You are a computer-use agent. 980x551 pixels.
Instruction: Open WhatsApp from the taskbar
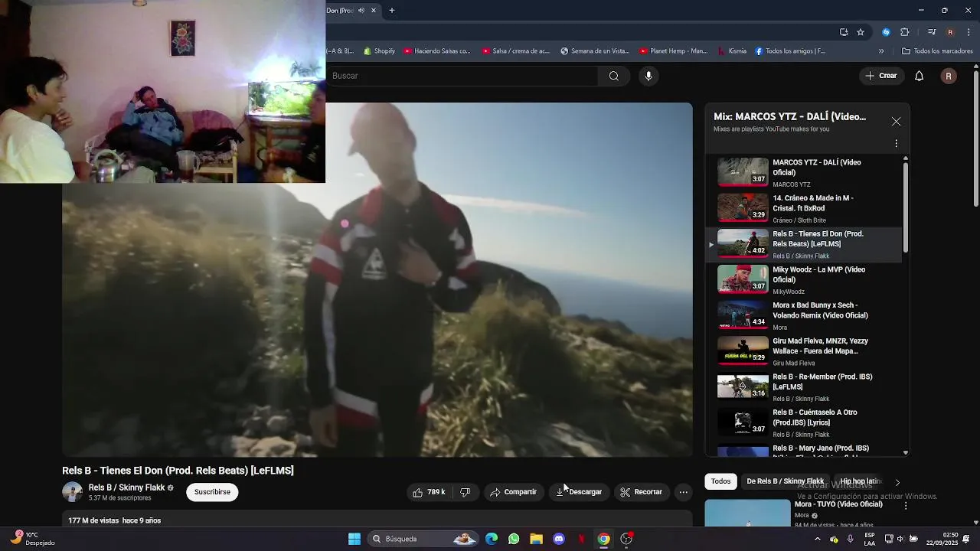514,539
